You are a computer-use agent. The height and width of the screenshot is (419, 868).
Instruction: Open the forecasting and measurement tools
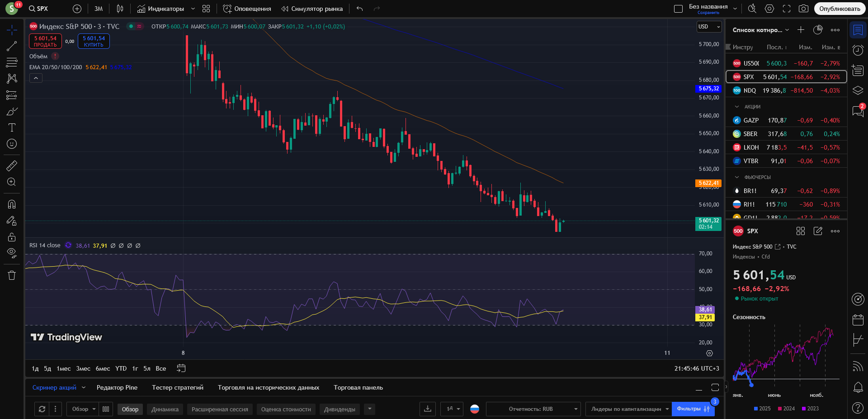(x=12, y=95)
